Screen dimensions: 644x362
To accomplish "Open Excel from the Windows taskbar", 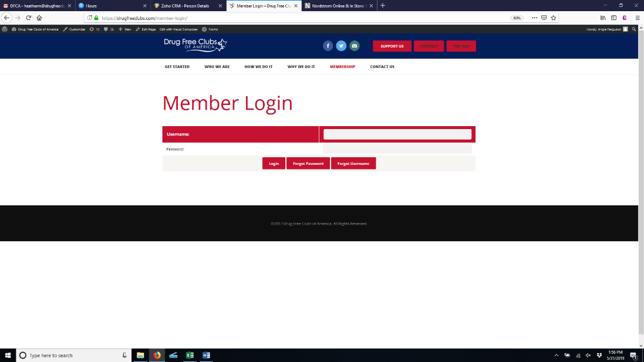I will pyautogui.click(x=190, y=355).
